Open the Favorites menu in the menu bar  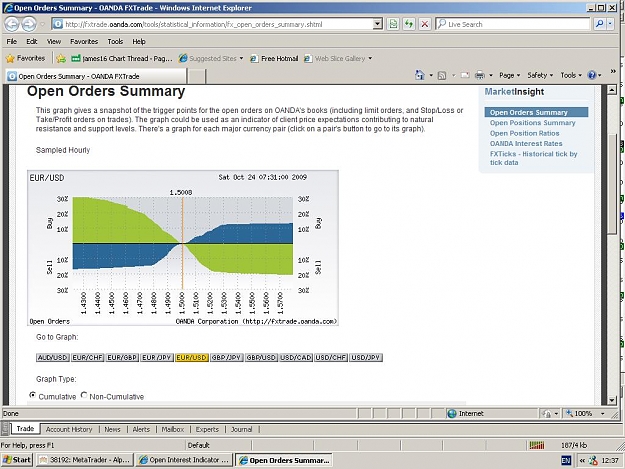click(x=84, y=41)
